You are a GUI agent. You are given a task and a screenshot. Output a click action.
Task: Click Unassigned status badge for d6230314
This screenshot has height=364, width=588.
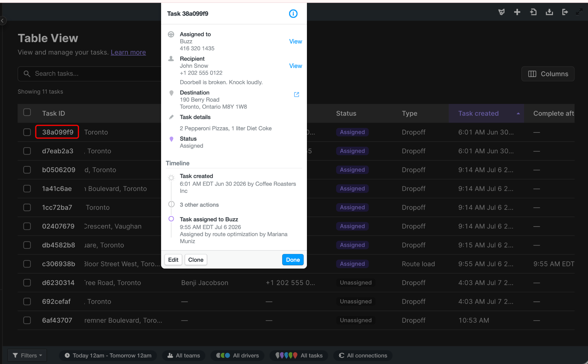[356, 283]
